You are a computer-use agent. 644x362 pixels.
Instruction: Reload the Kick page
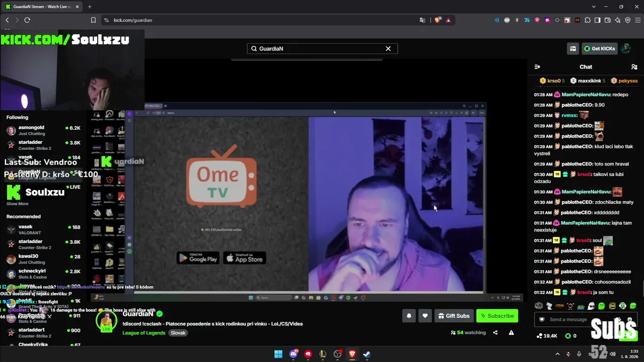pos(27,20)
